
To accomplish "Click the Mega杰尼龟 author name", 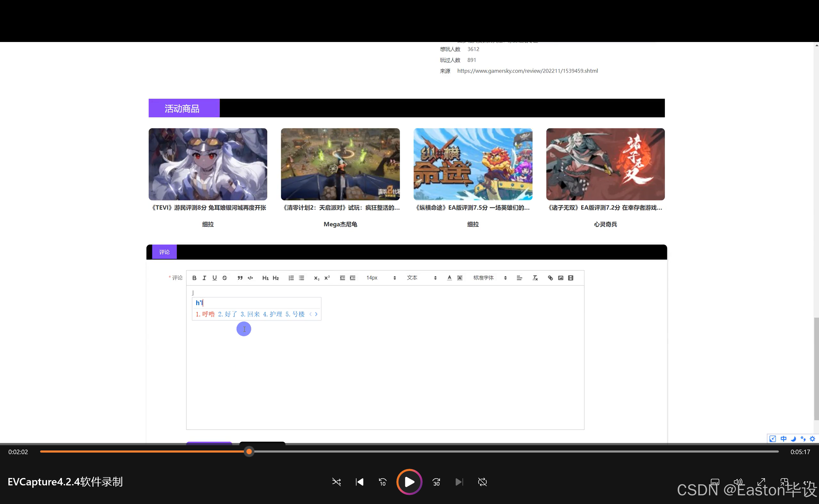I will pyautogui.click(x=340, y=224).
